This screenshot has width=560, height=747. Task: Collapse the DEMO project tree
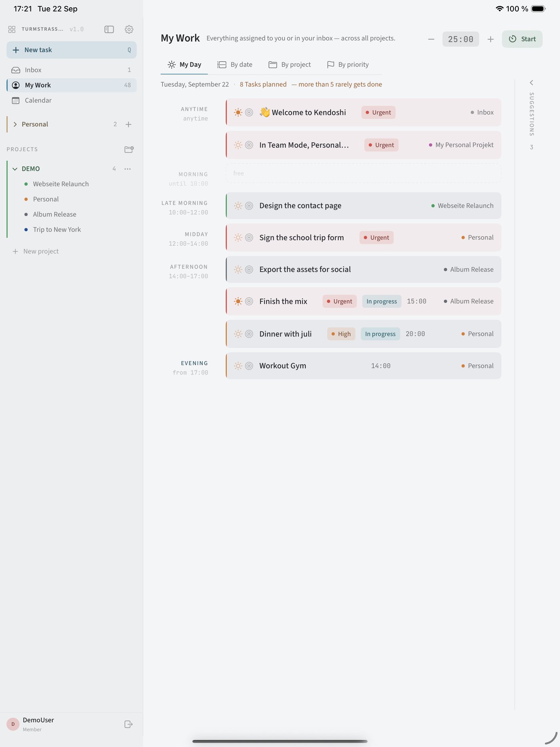[x=15, y=169]
